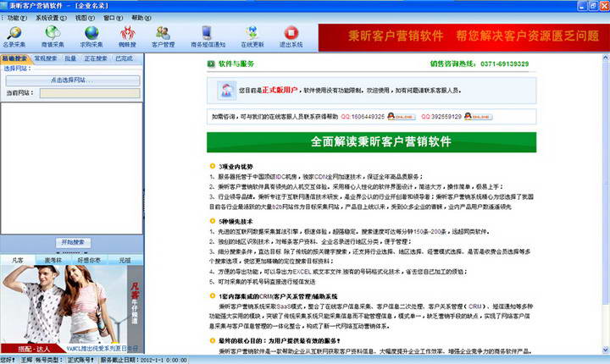Click the 正式版用户 red text
The width and height of the screenshot is (610, 364).
[280, 91]
